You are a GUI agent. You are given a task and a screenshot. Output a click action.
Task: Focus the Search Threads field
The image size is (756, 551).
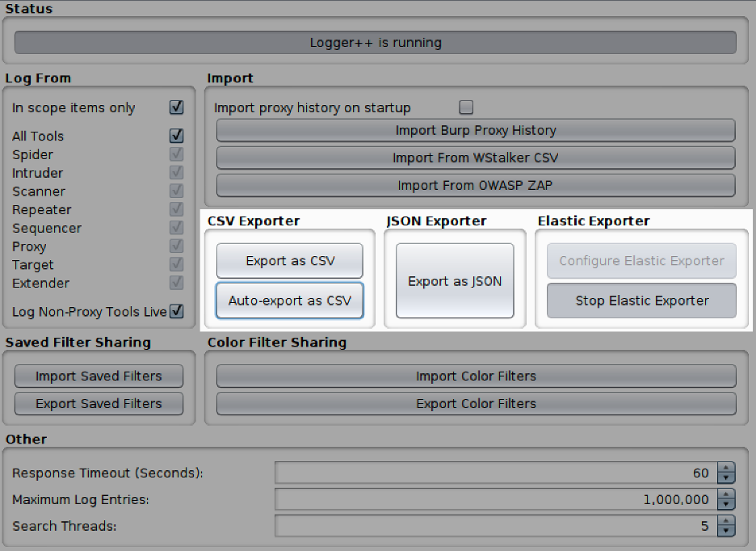click(496, 526)
